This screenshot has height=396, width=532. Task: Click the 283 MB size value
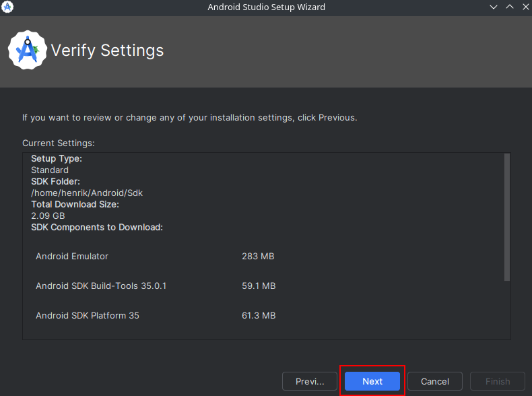(258, 256)
